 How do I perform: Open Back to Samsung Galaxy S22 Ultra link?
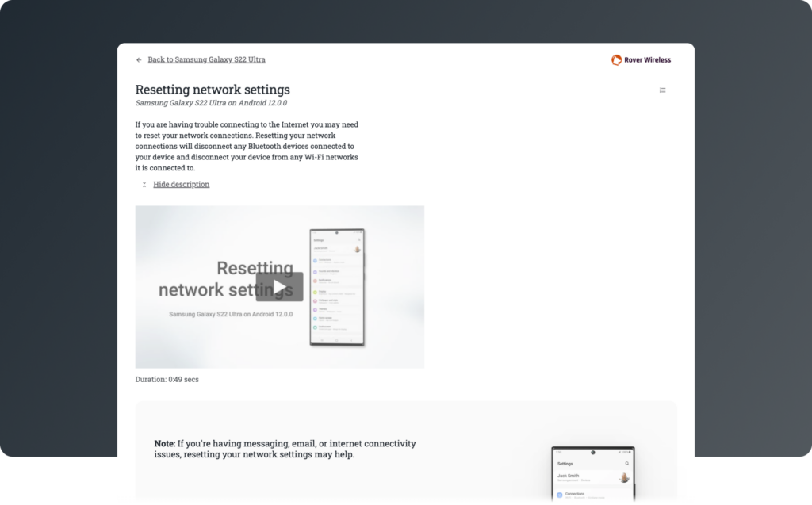coord(207,59)
